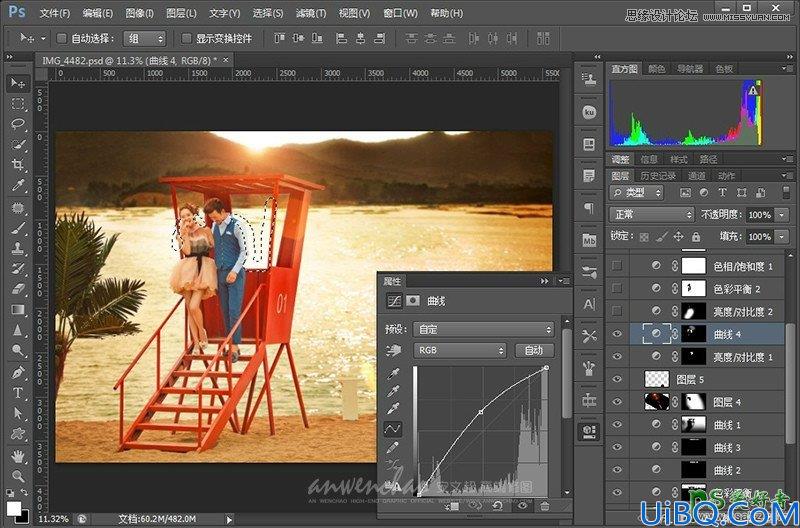
Task: Select the Spot Healing Brush tool
Action: 18,208
